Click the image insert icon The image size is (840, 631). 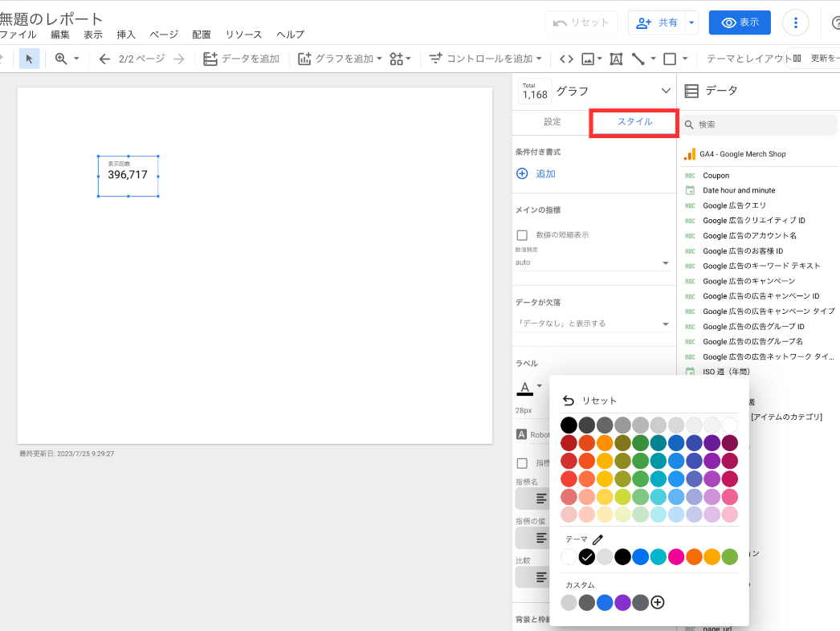point(588,59)
